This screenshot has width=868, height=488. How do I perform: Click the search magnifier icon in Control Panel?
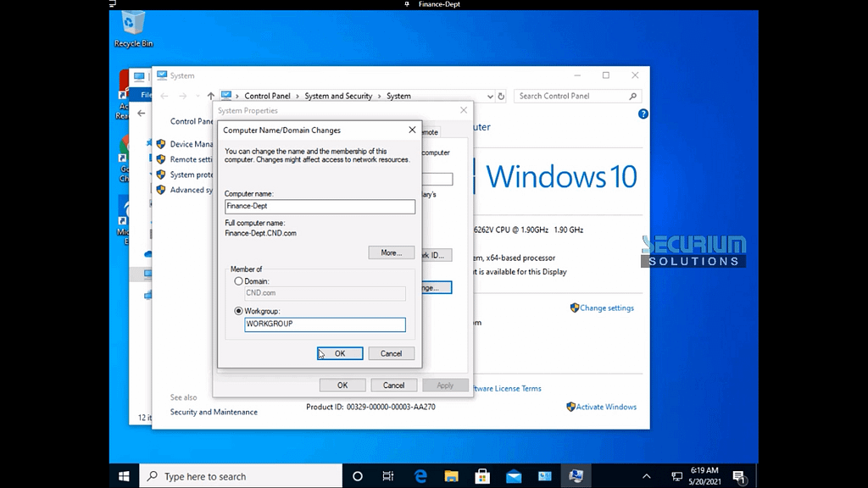point(632,97)
